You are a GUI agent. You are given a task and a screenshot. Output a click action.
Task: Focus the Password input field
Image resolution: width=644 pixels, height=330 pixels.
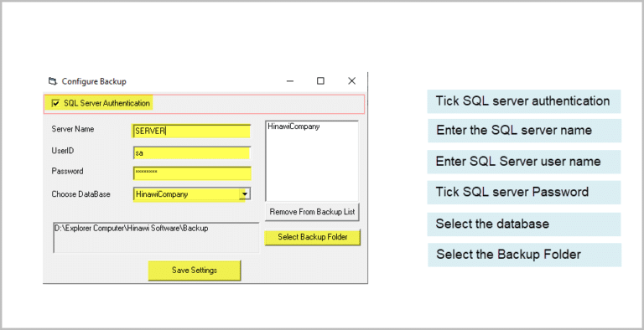click(192, 173)
